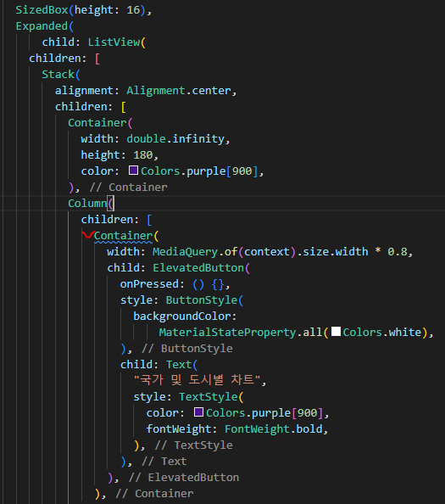Click Alignment.center value
The width and height of the screenshot is (445, 504).
tap(179, 91)
